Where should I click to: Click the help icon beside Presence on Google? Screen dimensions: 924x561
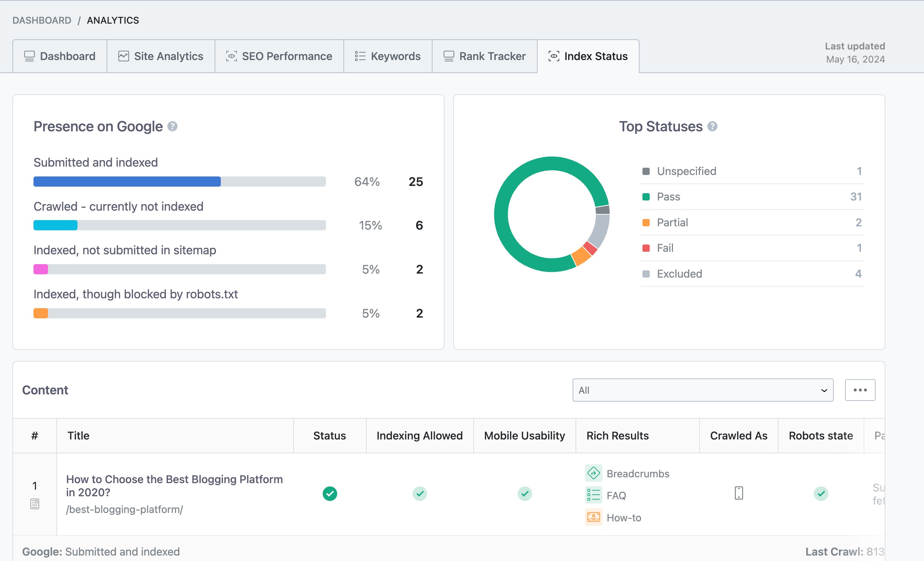click(172, 126)
